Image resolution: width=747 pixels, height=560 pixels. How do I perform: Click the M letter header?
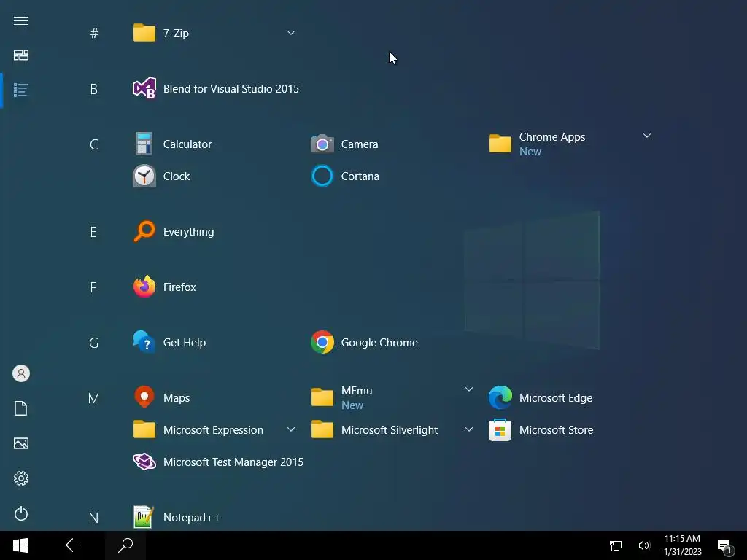tap(94, 398)
